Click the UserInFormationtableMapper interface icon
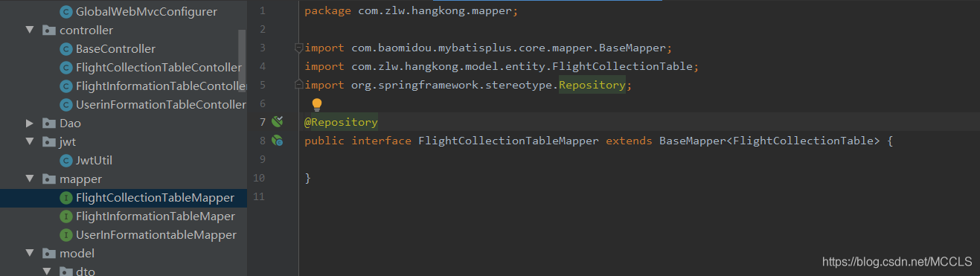The image size is (980, 276). [x=65, y=235]
